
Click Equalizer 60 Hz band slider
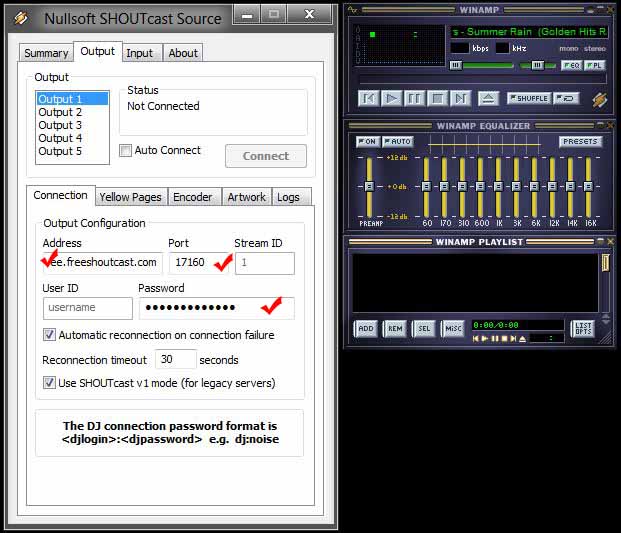427,187
